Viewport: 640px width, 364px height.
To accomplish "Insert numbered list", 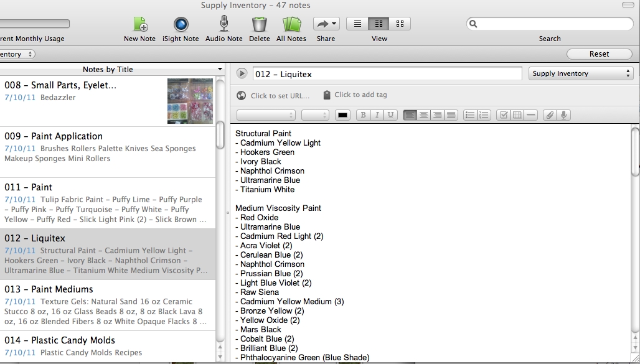I will click(x=484, y=115).
